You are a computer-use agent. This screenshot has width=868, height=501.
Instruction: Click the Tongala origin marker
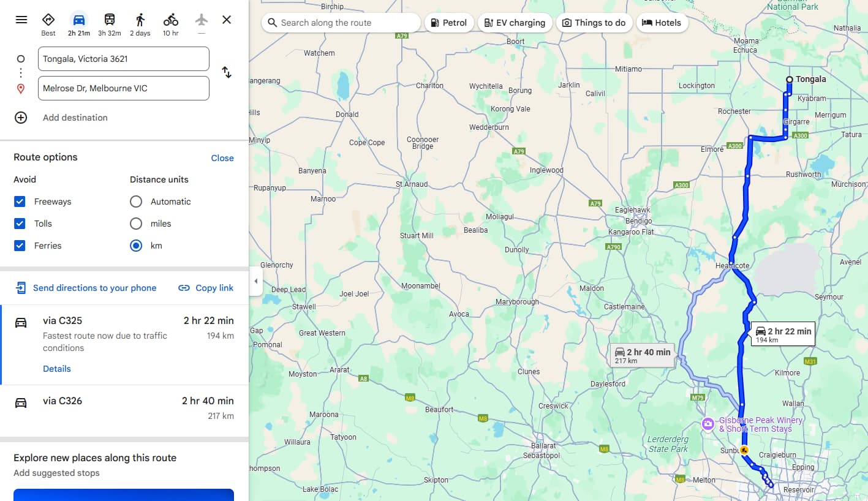pyautogui.click(x=790, y=80)
